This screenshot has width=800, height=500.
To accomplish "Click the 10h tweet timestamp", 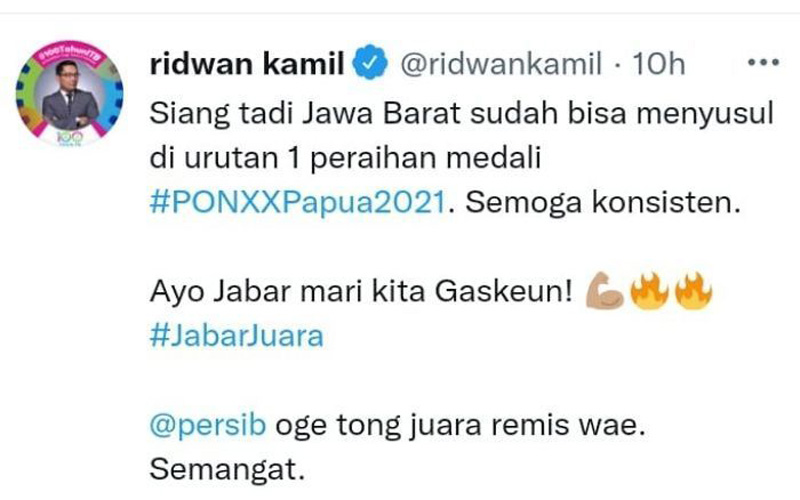I will [659, 64].
